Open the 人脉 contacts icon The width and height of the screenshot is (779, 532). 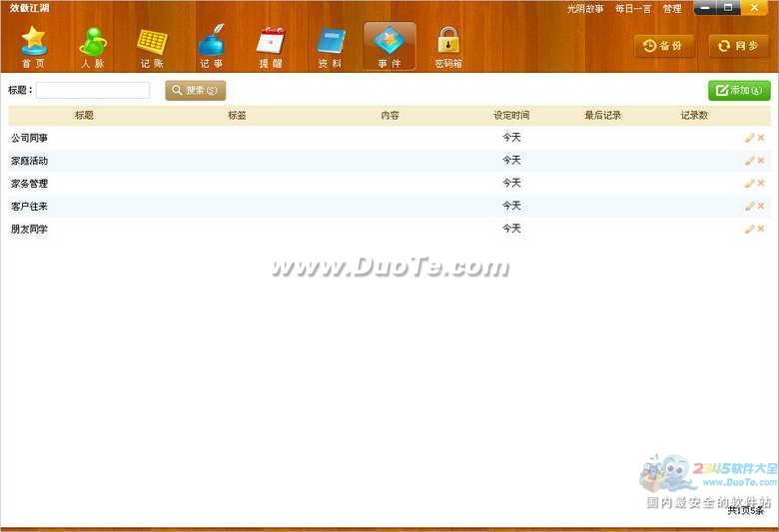pyautogui.click(x=93, y=45)
